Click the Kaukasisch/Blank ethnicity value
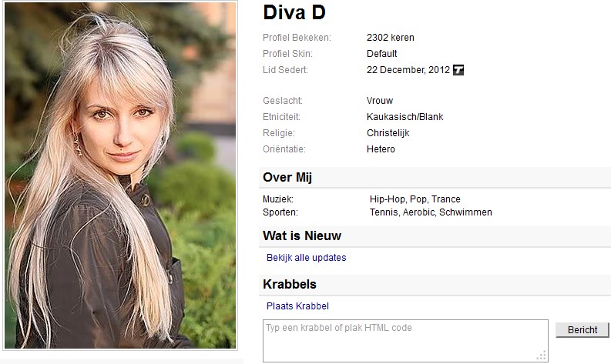This screenshot has width=611, height=364. [405, 117]
